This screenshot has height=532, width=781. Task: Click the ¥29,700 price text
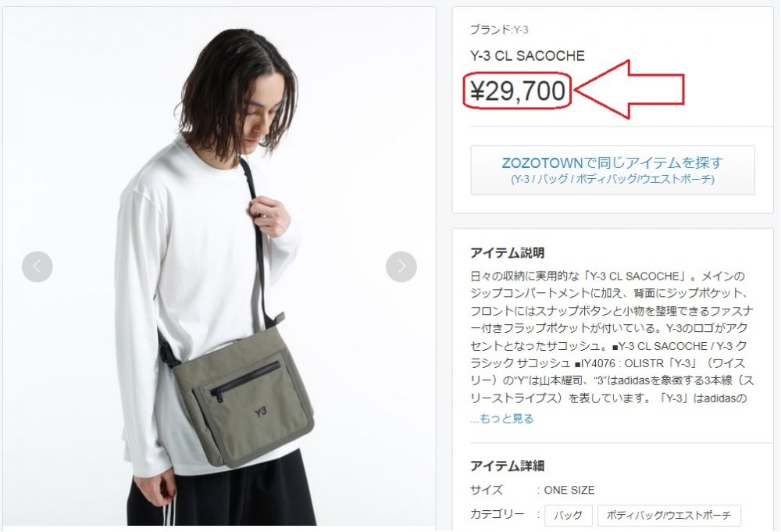(518, 91)
